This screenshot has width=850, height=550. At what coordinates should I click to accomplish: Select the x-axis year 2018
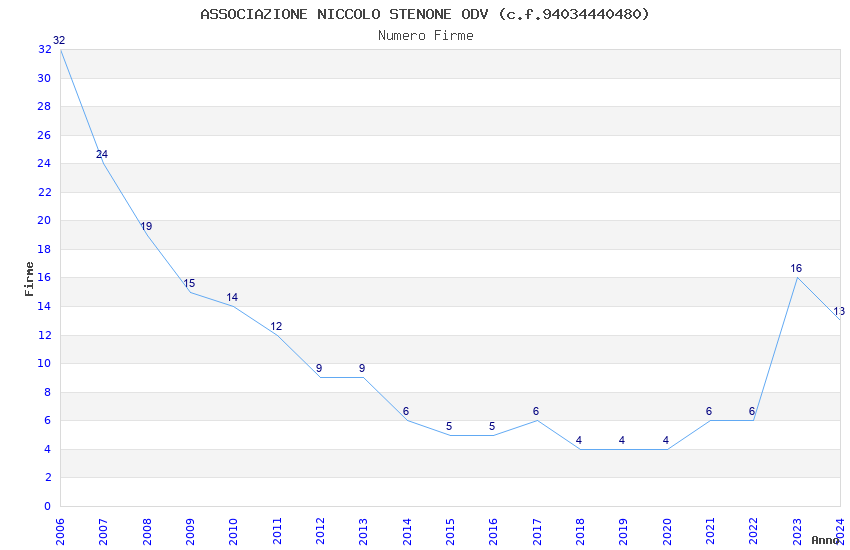[x=581, y=532]
